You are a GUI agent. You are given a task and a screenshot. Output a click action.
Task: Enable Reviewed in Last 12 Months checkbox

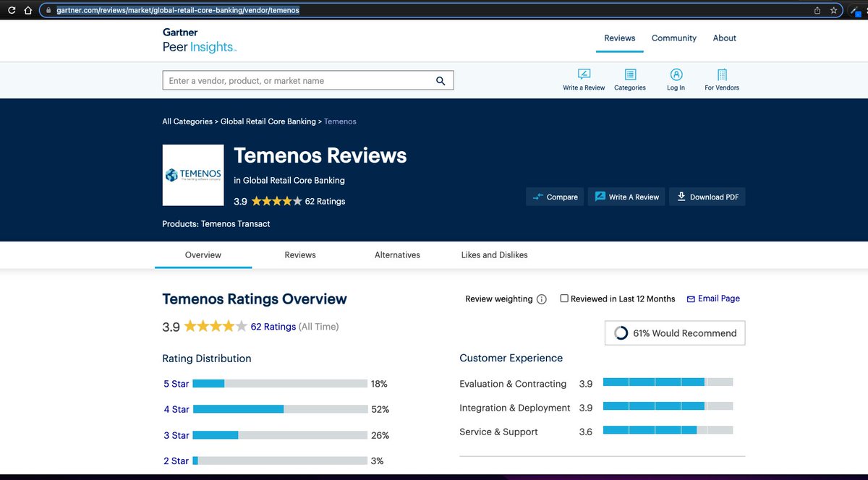pyautogui.click(x=564, y=299)
